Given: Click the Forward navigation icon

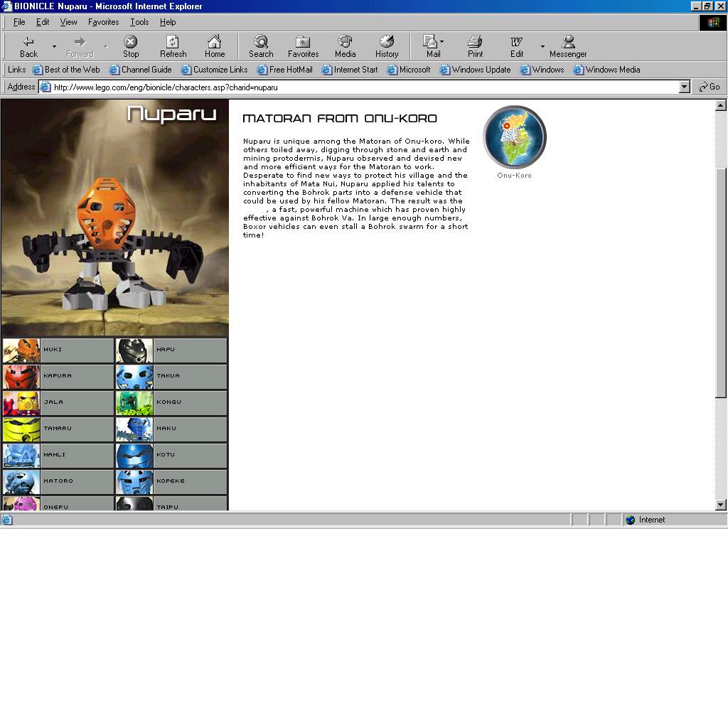Looking at the screenshot, I should tap(80, 46).
